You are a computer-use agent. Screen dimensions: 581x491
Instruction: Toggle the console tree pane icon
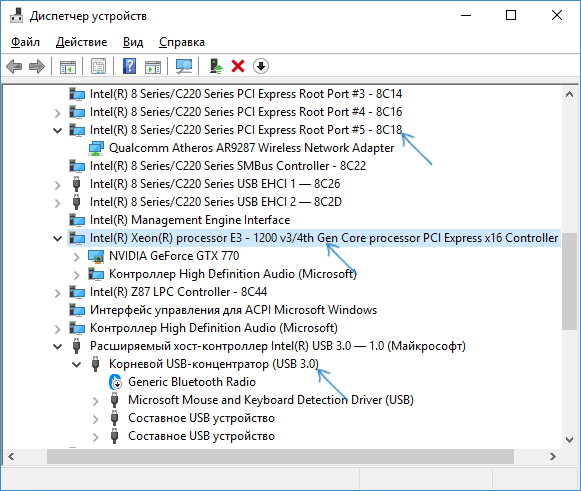pyautogui.click(x=68, y=67)
